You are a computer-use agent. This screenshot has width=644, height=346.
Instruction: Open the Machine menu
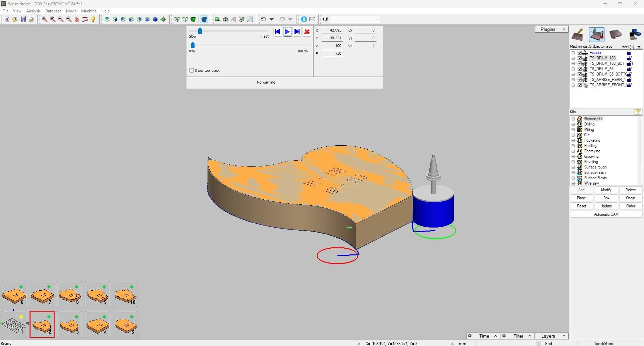89,11
